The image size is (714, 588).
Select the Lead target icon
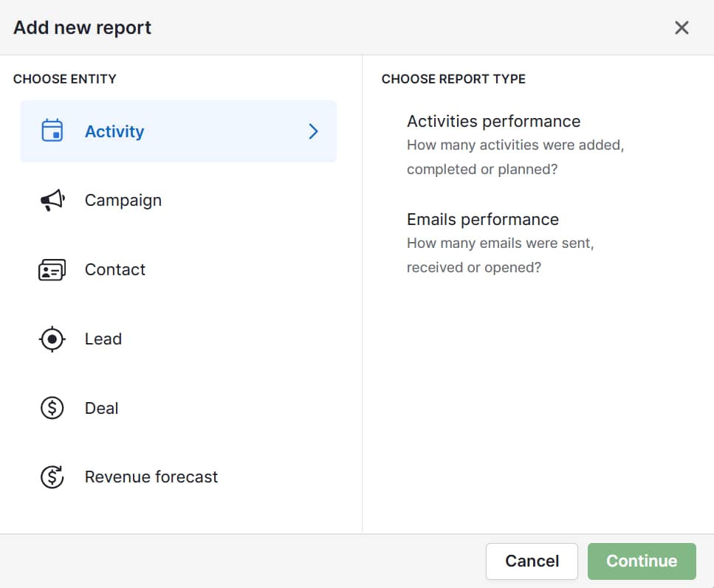52,339
